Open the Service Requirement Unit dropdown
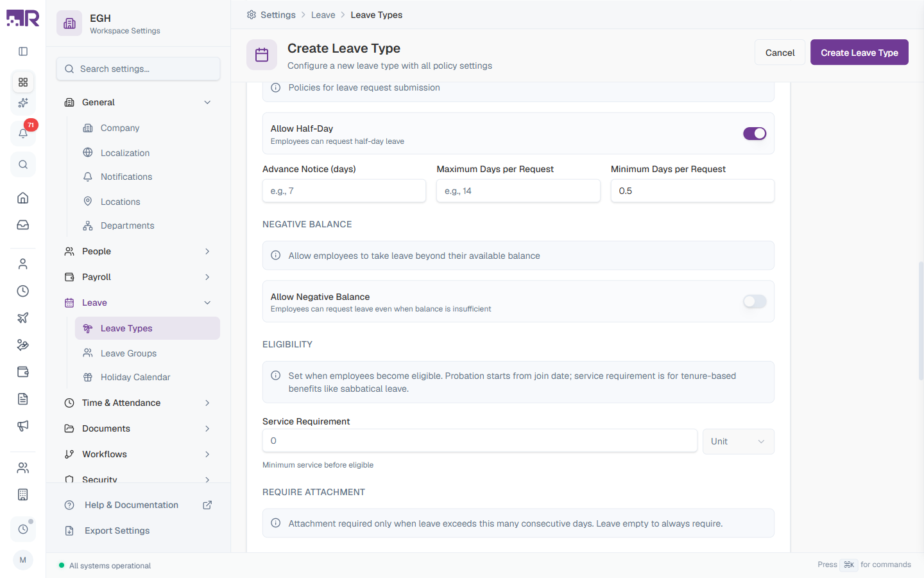 click(x=739, y=442)
